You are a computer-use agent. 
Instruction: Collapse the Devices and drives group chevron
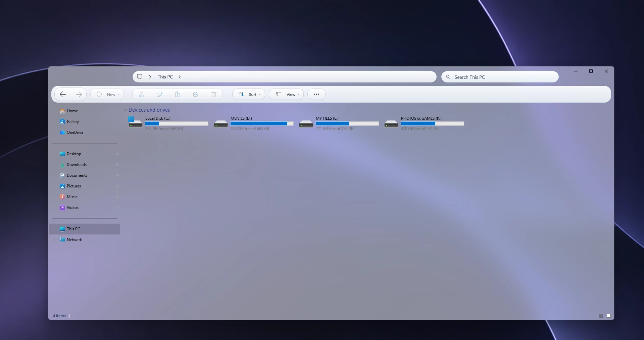tap(125, 110)
